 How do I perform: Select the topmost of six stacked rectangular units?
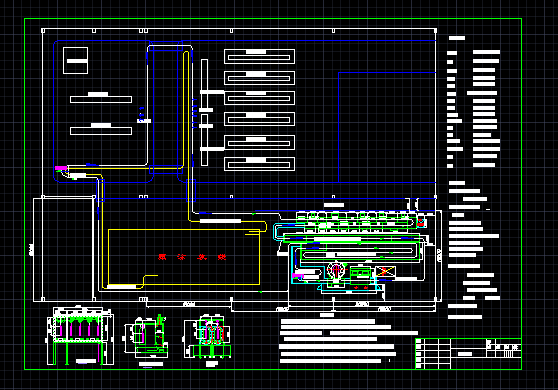pyautogui.click(x=259, y=57)
